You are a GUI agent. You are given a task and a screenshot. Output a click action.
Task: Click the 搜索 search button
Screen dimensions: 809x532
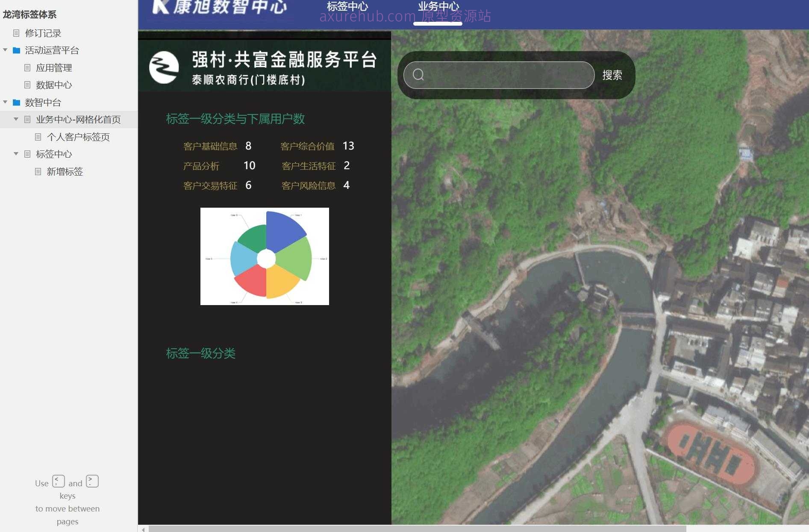click(612, 75)
